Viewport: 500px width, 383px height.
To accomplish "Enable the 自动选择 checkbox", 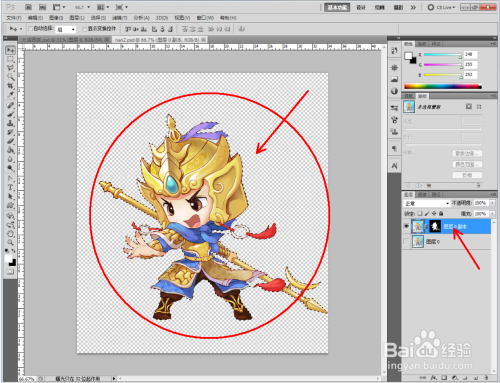I will click(30, 29).
